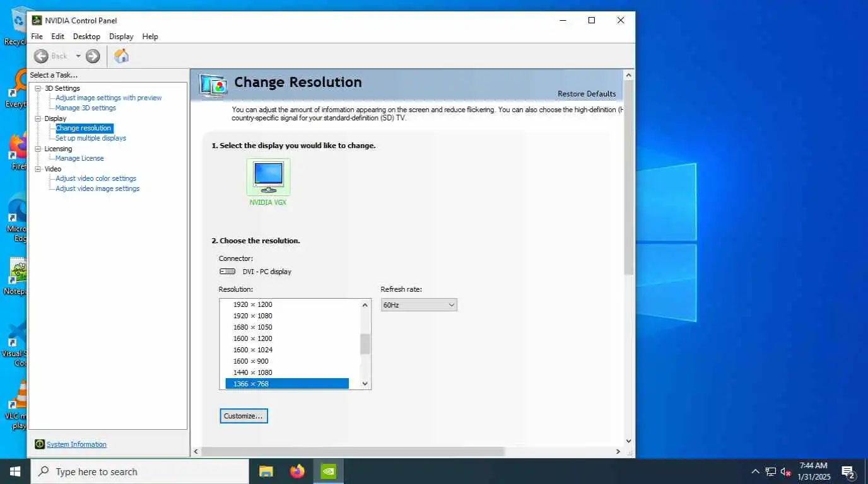Open the Edit menu
The image size is (868, 484).
58,37
